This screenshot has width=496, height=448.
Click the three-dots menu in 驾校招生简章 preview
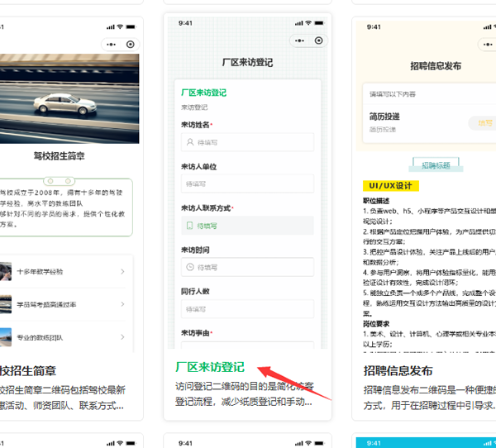coord(111,45)
